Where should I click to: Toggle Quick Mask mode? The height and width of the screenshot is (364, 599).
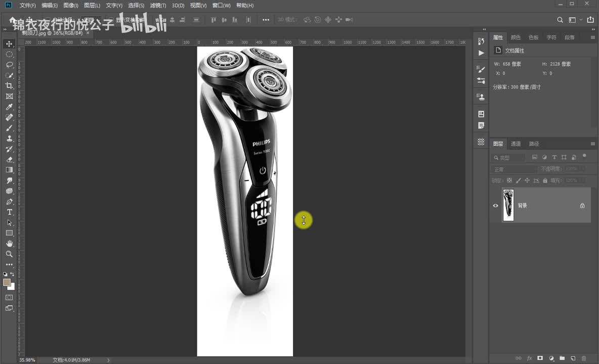pos(9,298)
